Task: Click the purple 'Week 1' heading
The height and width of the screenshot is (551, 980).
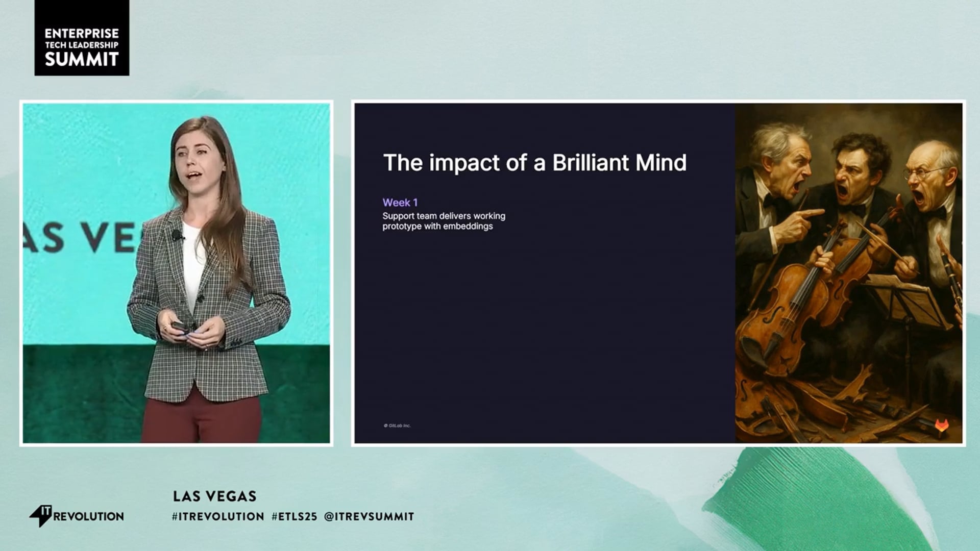Action: click(400, 203)
